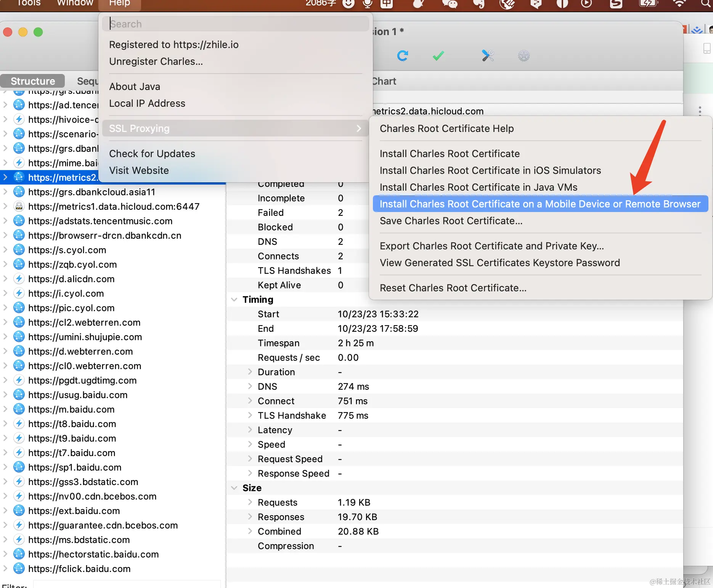Click the lightning icon beside https://i.cyol.com

[19, 293]
